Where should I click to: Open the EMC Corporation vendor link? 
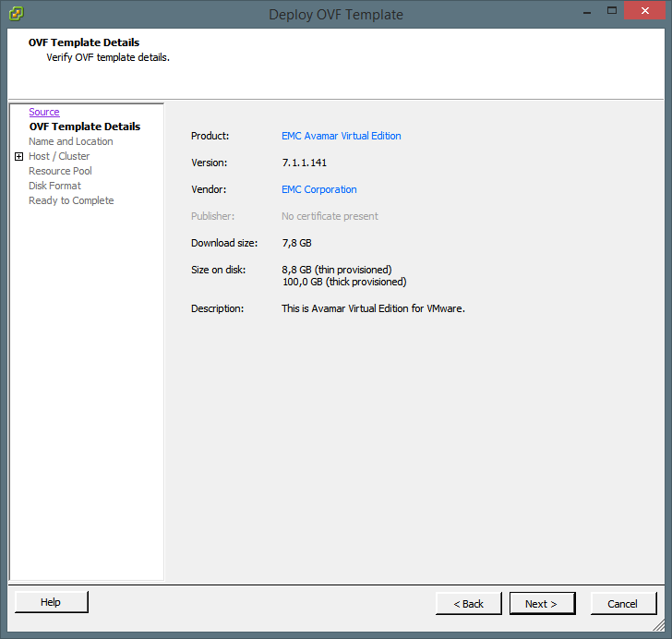(x=318, y=189)
